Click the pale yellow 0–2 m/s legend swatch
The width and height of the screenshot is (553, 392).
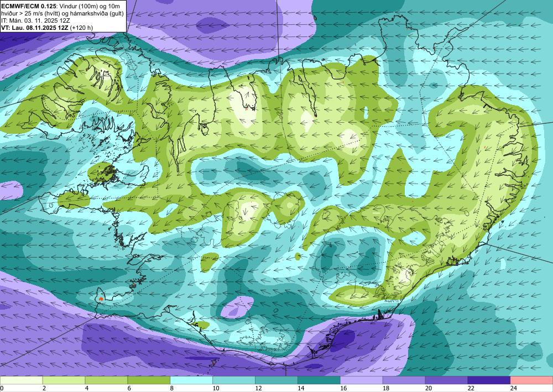tap(21, 380)
